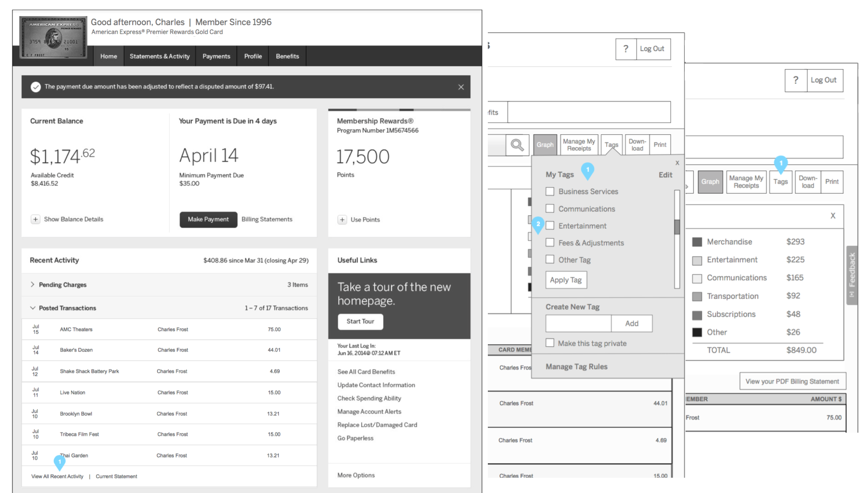Click the Merchandise color swatch

click(697, 242)
